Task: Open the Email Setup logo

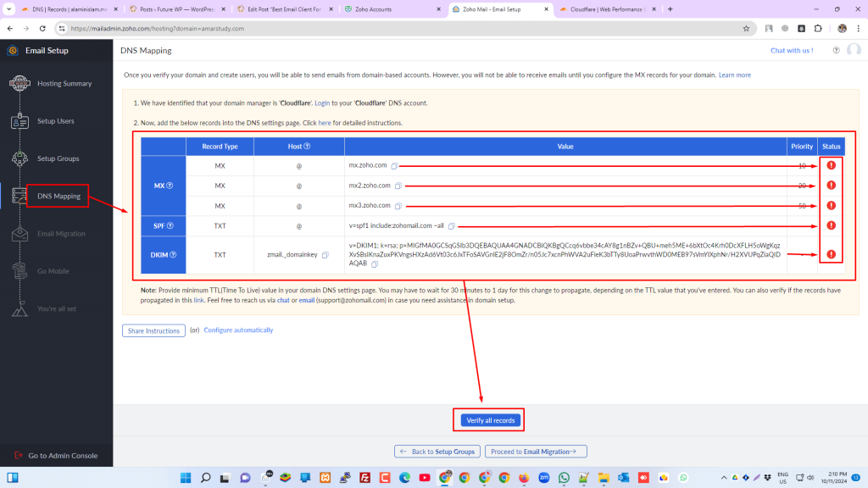Action: coord(12,50)
